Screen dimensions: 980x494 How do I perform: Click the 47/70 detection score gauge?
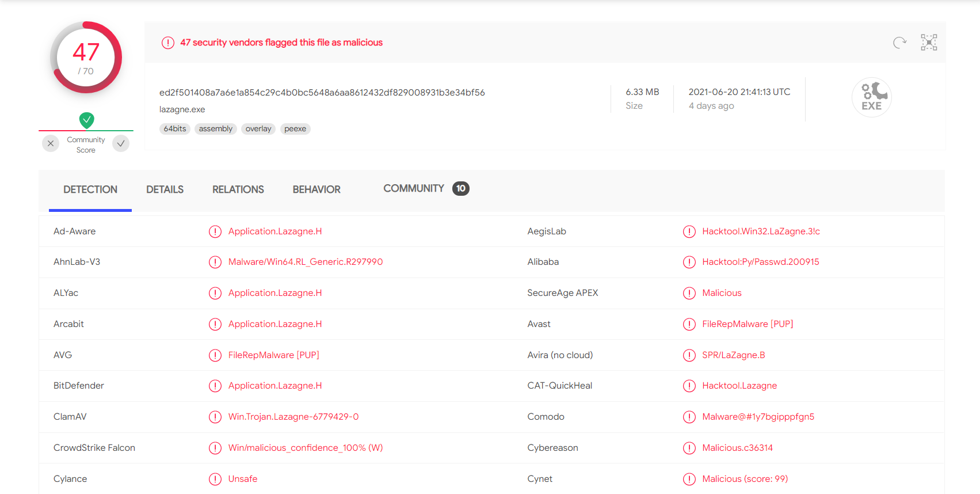[x=86, y=58]
